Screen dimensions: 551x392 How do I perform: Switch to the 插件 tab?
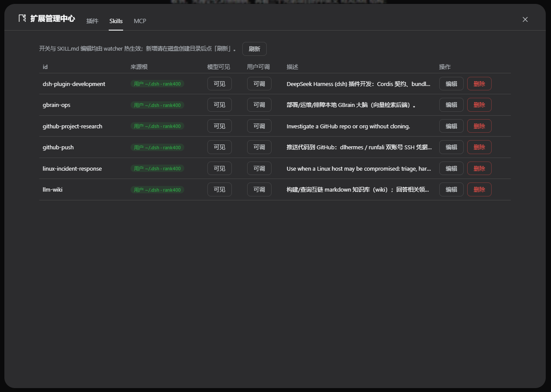(x=93, y=21)
